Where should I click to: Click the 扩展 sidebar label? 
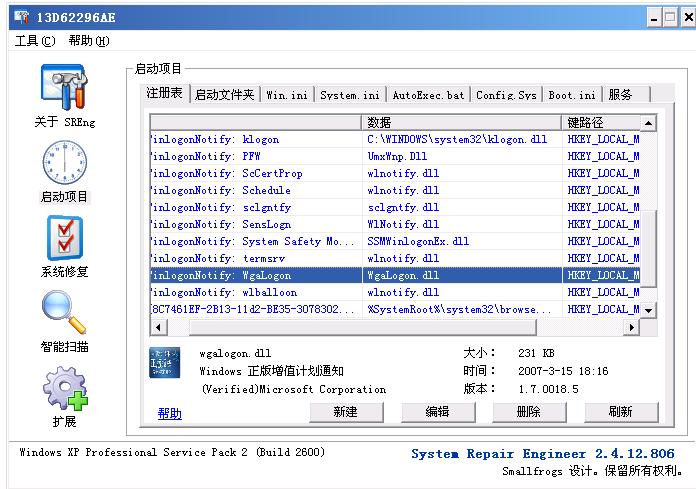click(64, 422)
